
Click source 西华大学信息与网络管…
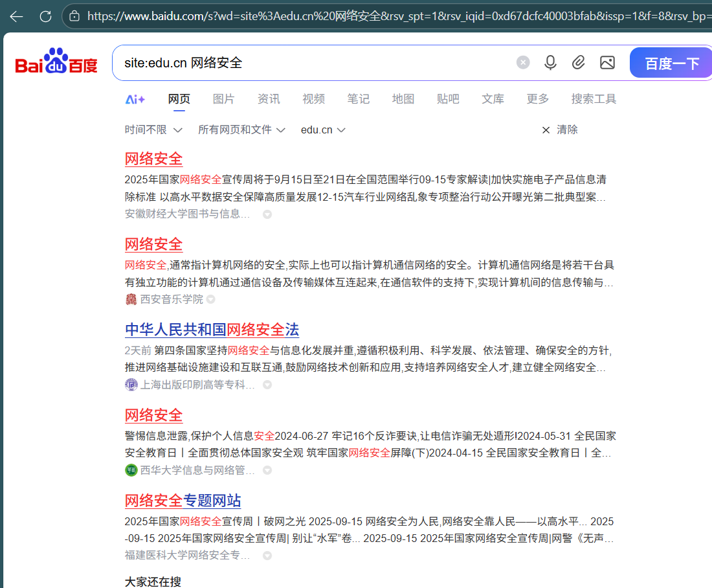coord(197,470)
